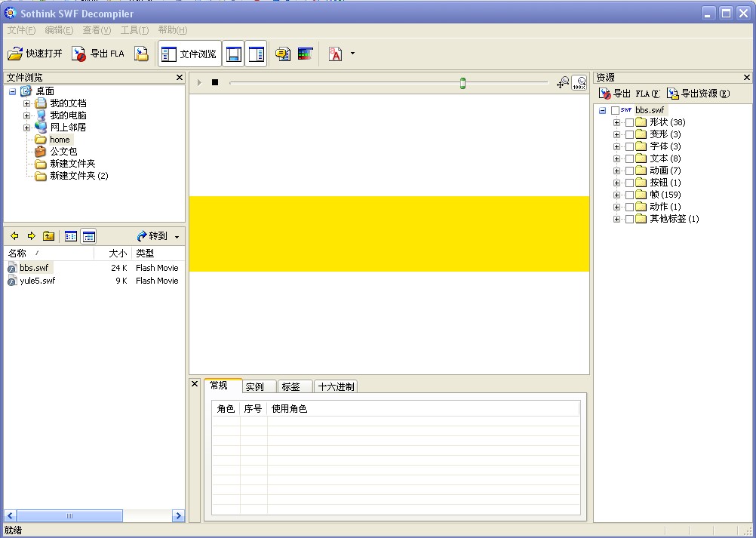Check the 形状 (38) checkbox
This screenshot has width=756, height=538.
630,122
